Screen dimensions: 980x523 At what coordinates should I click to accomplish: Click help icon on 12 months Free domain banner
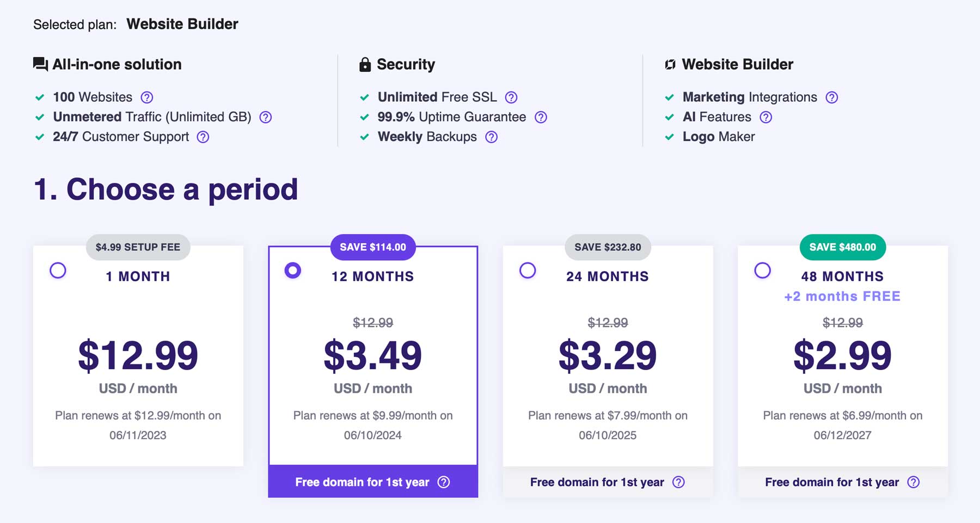(444, 482)
